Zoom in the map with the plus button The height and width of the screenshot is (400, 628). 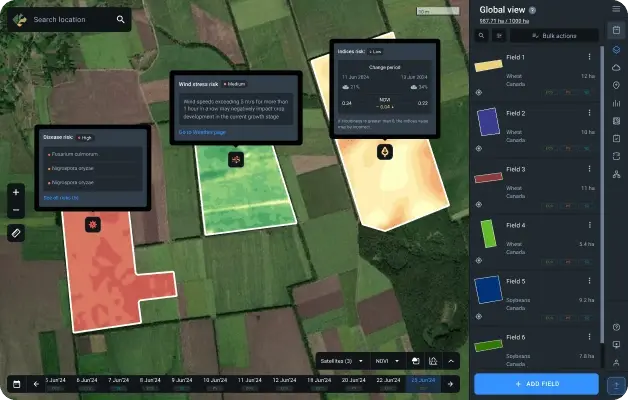[x=16, y=191]
